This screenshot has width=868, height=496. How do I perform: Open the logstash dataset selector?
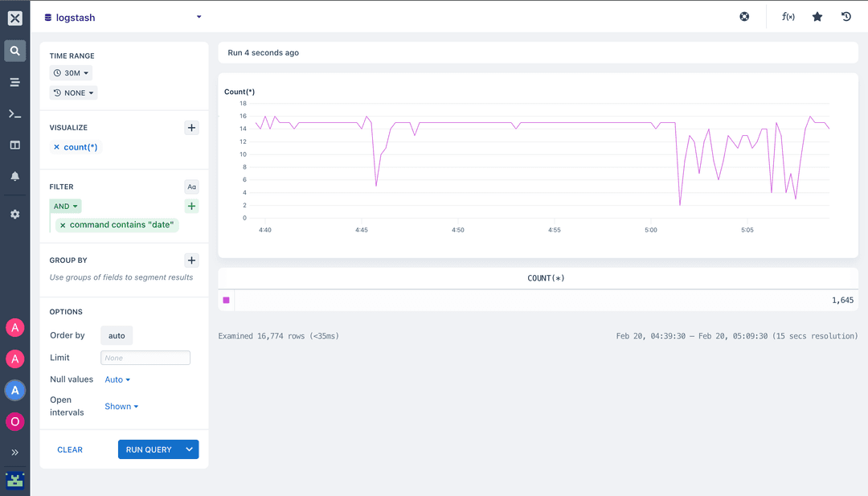pyautogui.click(x=121, y=17)
